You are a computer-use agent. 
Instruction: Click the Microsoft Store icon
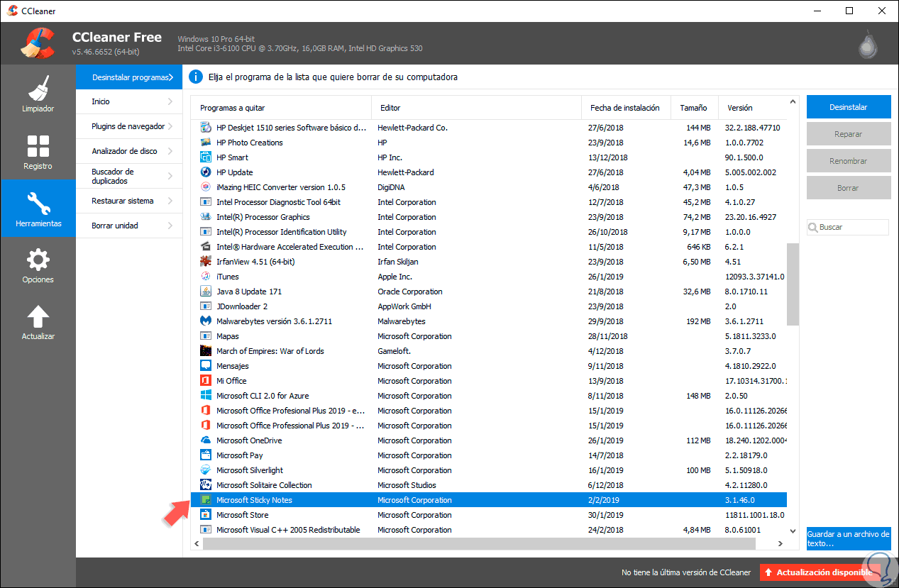(206, 515)
